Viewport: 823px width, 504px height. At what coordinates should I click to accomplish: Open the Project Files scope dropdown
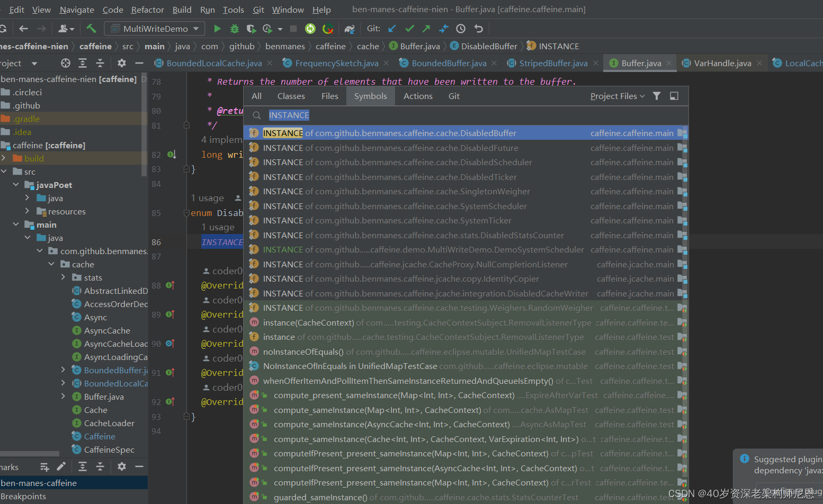(618, 96)
